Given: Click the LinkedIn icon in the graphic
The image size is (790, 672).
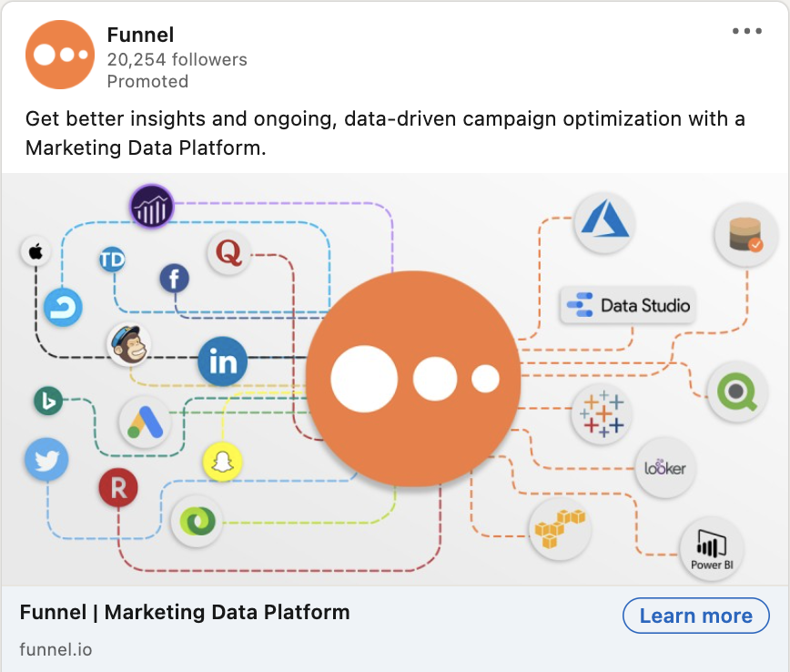Looking at the screenshot, I should [223, 361].
